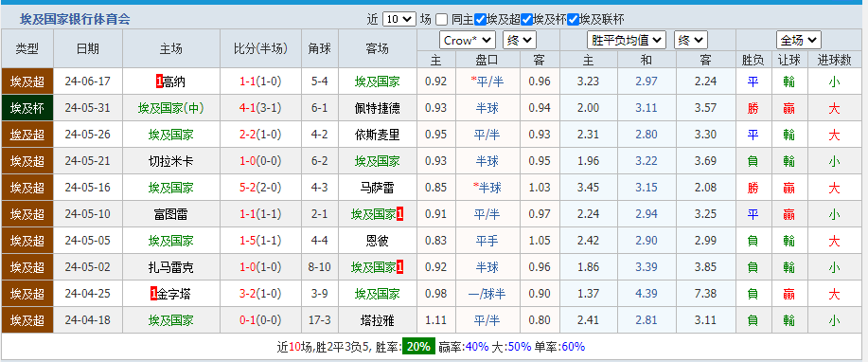Click home team 扎马雷克

pos(171,268)
